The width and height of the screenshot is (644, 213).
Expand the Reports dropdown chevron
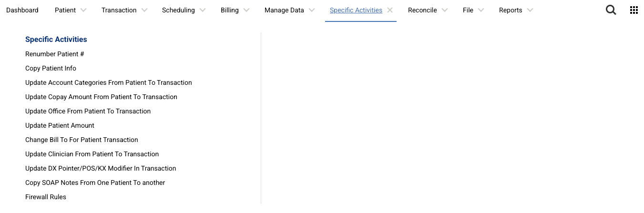coord(530,10)
